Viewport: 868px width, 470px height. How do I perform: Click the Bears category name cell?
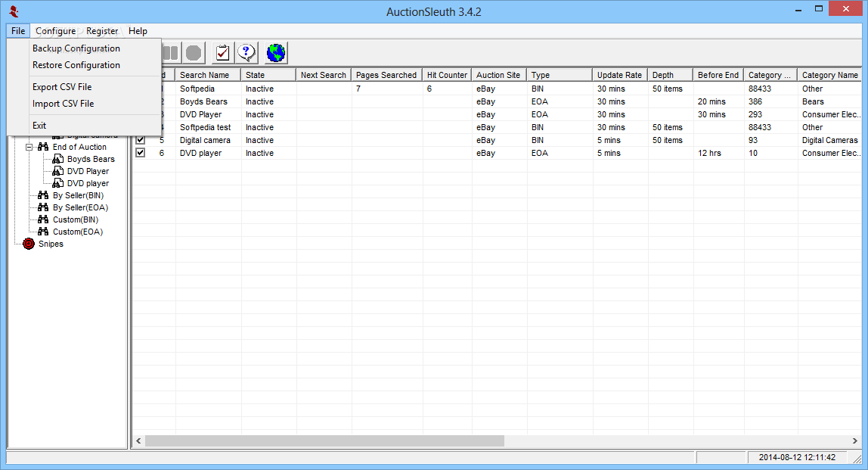(x=813, y=101)
